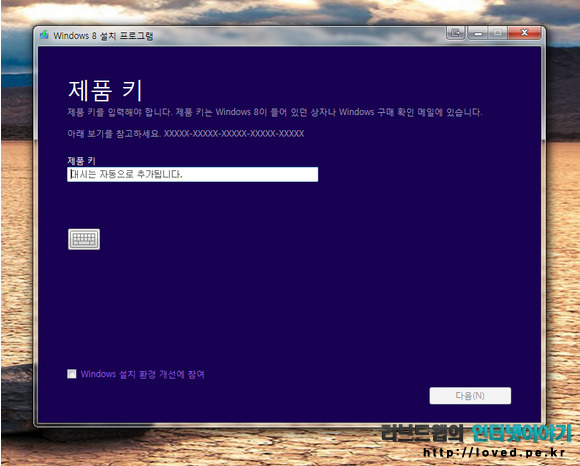
Task: Click the extra title bar button left of minimize
Action: click(x=456, y=33)
